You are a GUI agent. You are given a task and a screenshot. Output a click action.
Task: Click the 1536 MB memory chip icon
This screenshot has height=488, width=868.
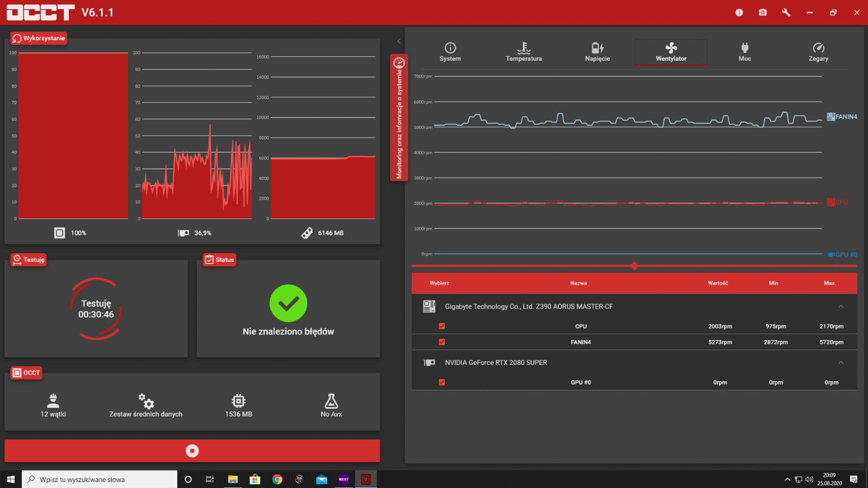tap(239, 401)
